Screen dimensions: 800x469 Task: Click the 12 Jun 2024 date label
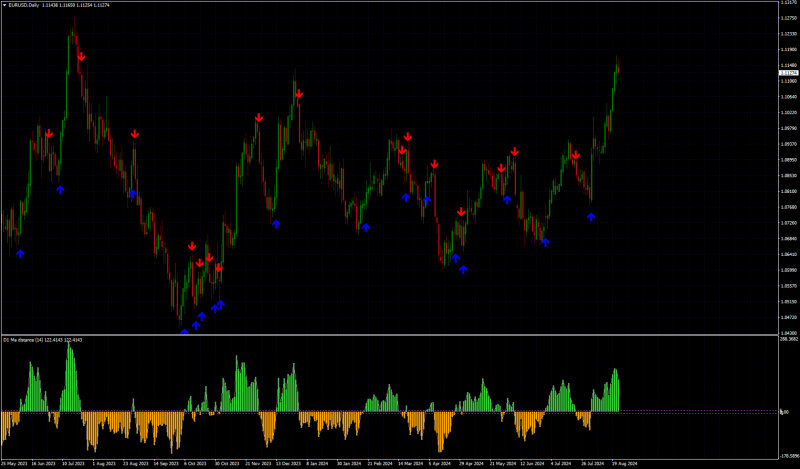(x=532, y=464)
